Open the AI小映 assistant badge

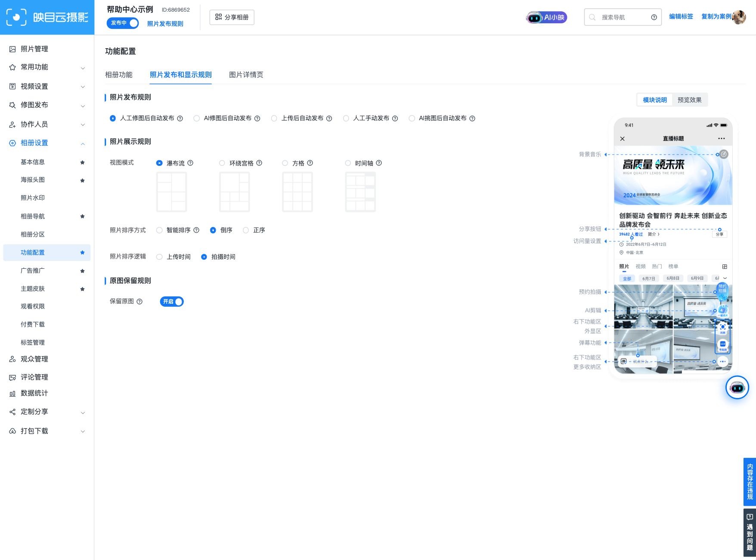tap(546, 17)
